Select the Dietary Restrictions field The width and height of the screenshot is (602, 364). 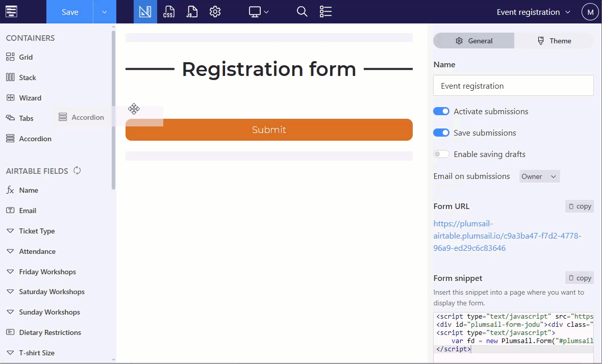point(43,332)
